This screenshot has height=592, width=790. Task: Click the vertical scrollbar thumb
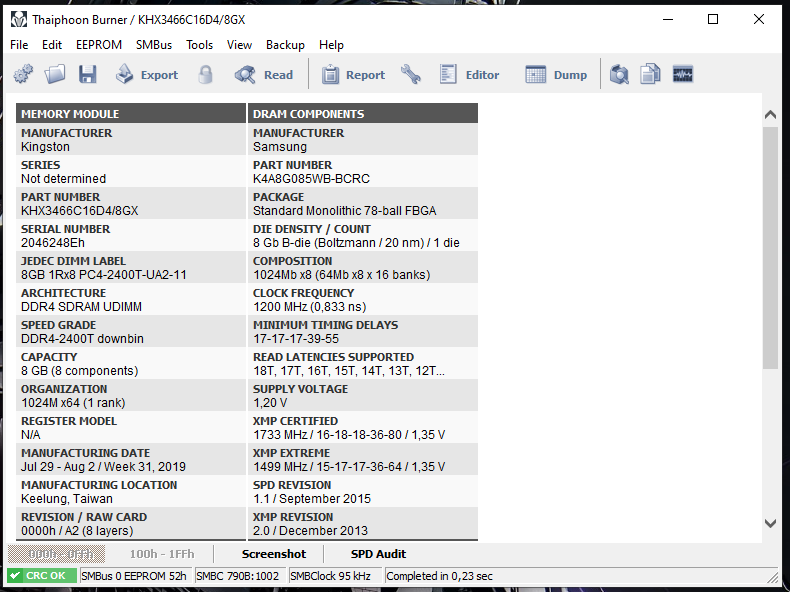[770, 248]
